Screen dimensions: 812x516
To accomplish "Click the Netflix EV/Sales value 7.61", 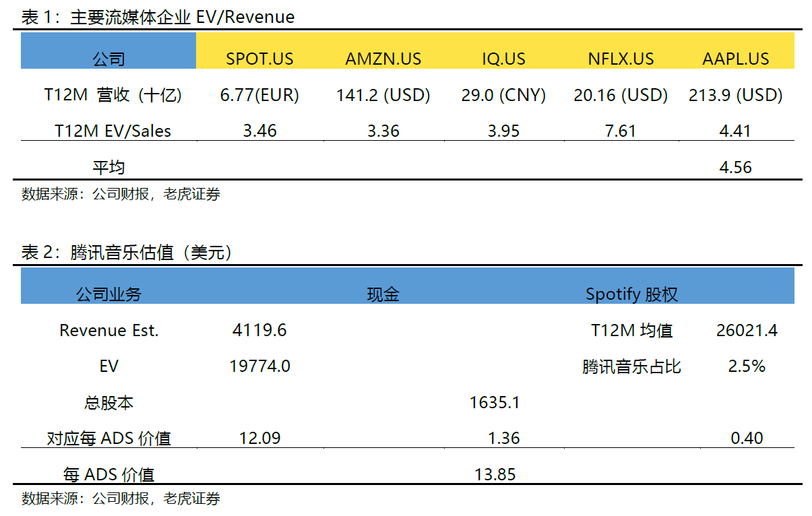I will 620,131.
